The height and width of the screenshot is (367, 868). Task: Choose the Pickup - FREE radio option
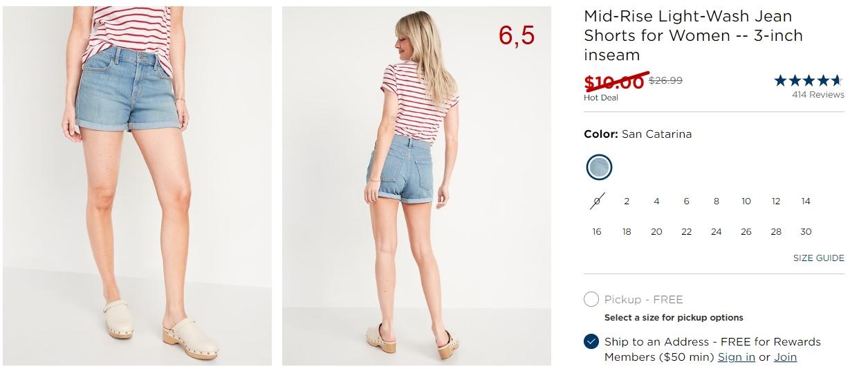pos(591,299)
